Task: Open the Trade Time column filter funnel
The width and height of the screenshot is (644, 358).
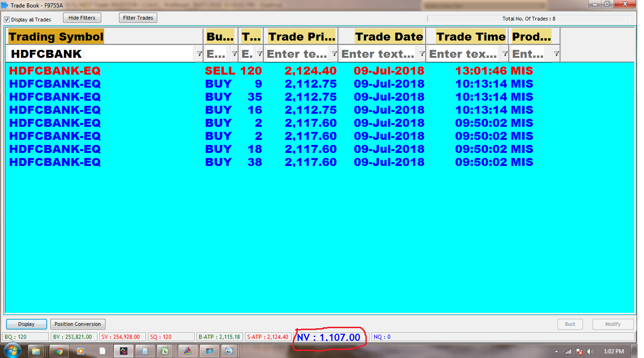Action: 505,54
